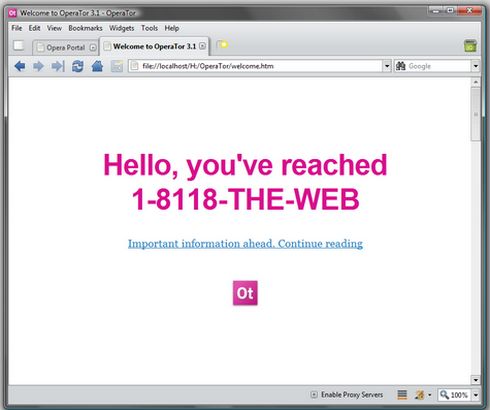
Task: Click the Forward arrow navigation icon
Action: tap(38, 66)
